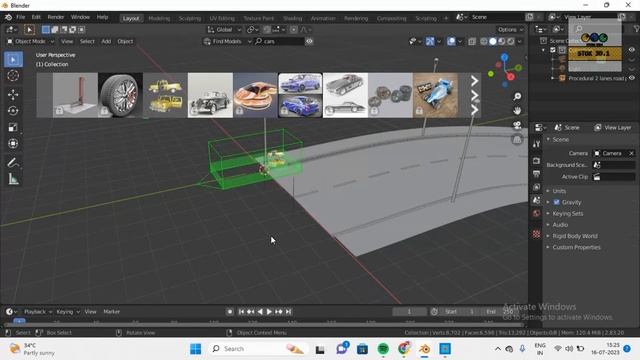Select material preview shading mode
The image size is (640, 360).
tap(502, 41)
